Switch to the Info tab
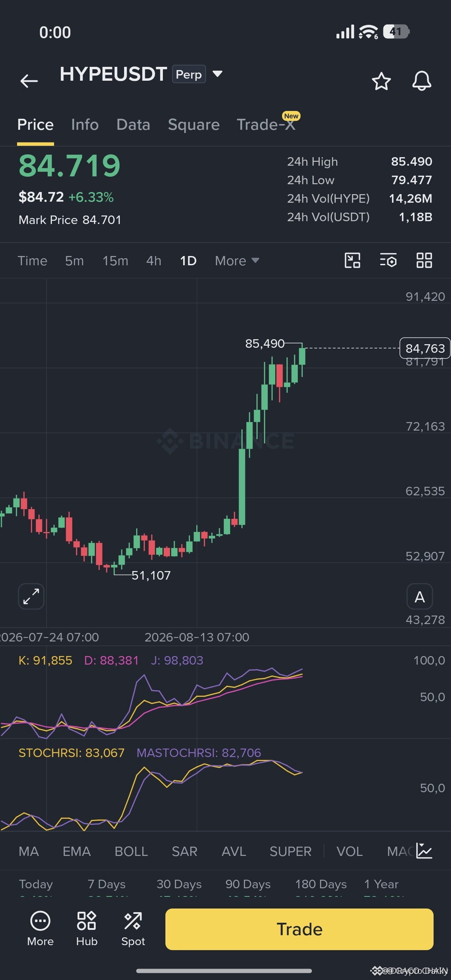 pyautogui.click(x=85, y=125)
